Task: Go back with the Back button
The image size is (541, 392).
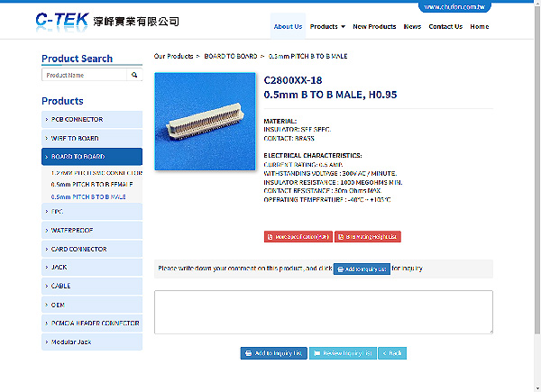Action: 392,353
